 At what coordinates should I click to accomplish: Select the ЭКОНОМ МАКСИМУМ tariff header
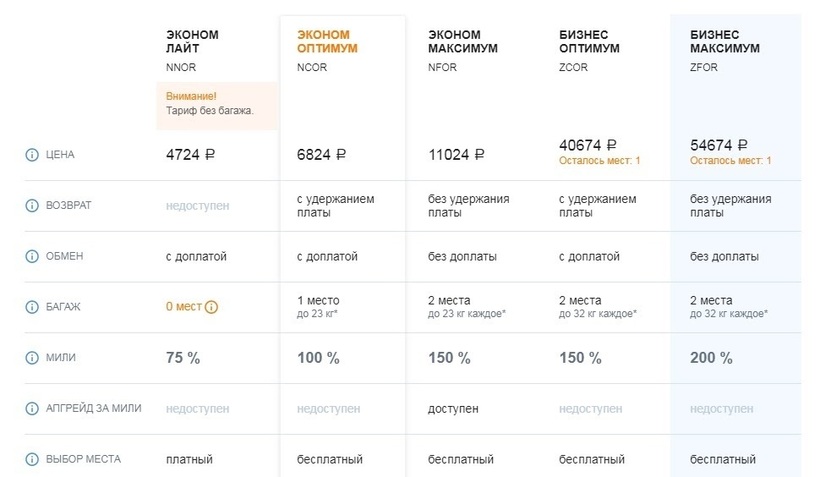tap(463, 41)
